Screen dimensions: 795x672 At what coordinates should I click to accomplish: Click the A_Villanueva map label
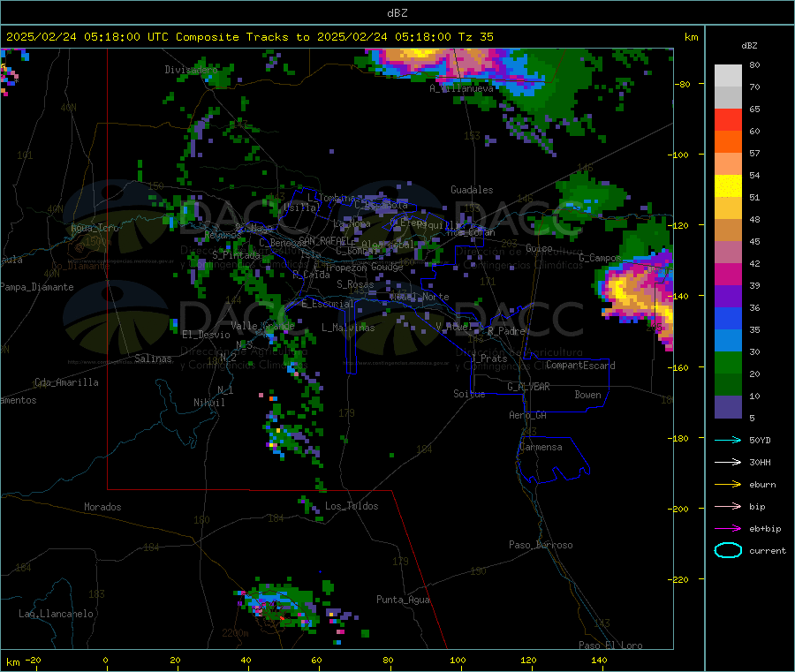[461, 88]
